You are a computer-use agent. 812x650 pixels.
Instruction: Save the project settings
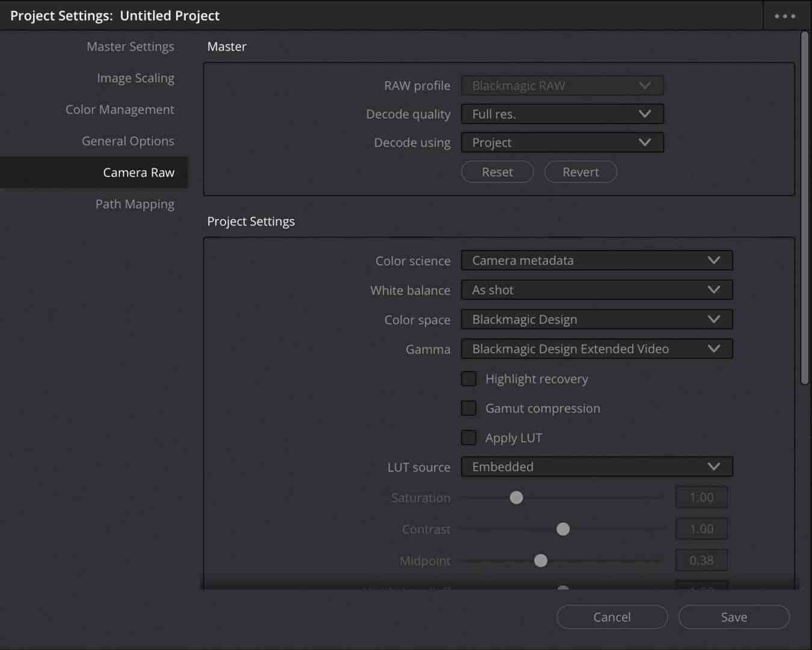tap(734, 617)
